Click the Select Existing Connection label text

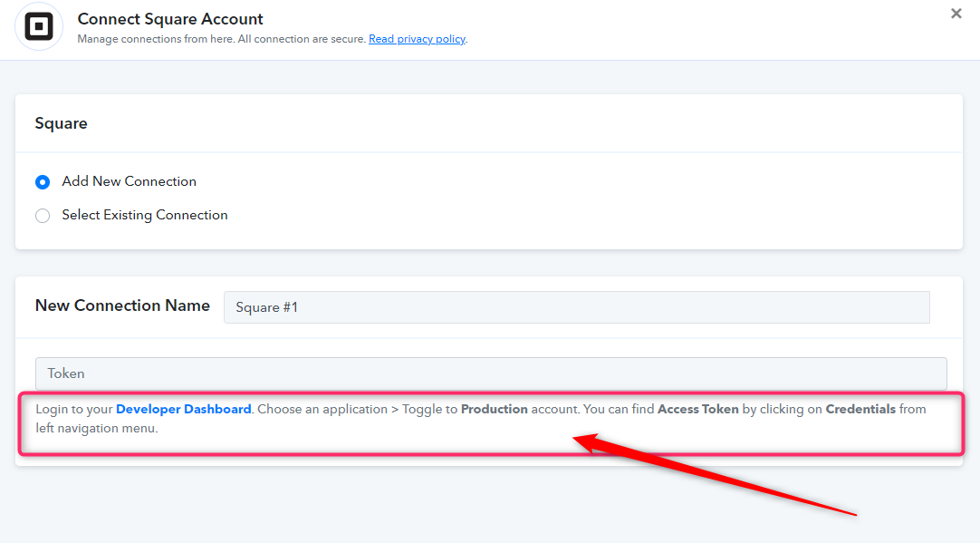pyautogui.click(x=144, y=215)
